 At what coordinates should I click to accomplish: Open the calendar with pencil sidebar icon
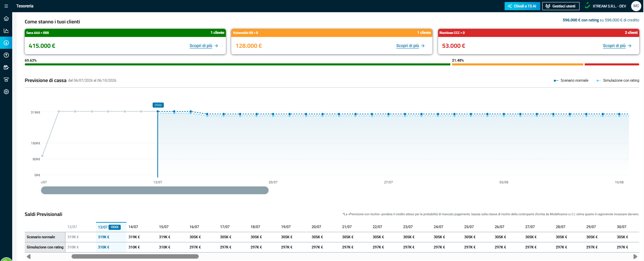6,67
